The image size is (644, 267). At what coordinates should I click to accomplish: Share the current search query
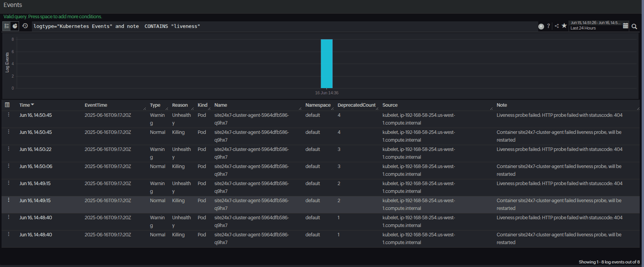[x=557, y=26]
